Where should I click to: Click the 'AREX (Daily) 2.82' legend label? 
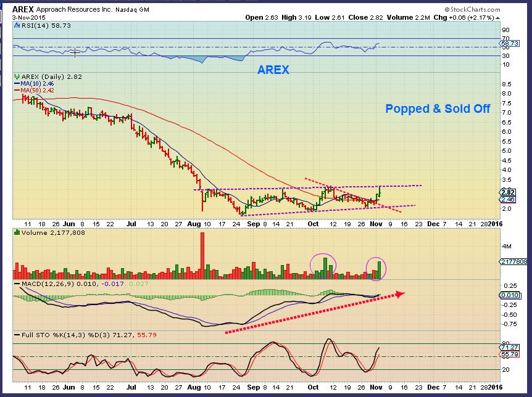[x=52, y=76]
